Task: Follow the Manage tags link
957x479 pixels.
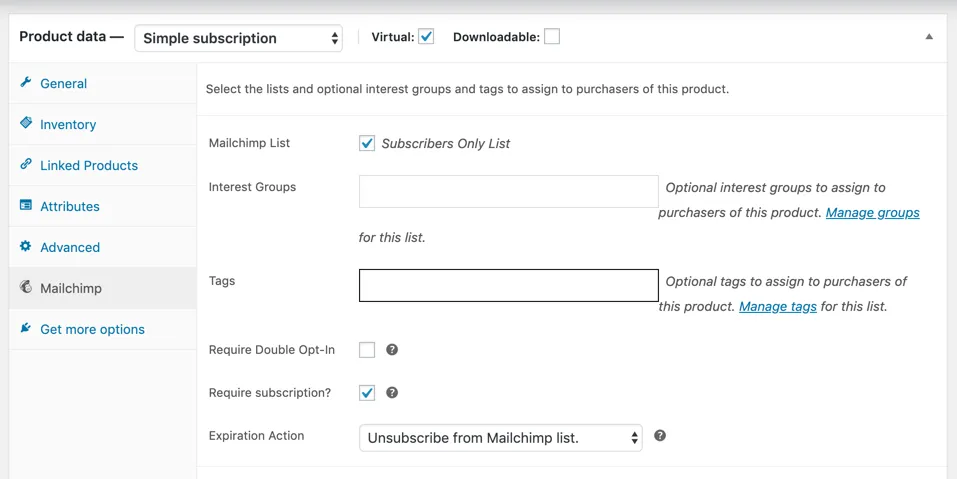Action: click(778, 306)
